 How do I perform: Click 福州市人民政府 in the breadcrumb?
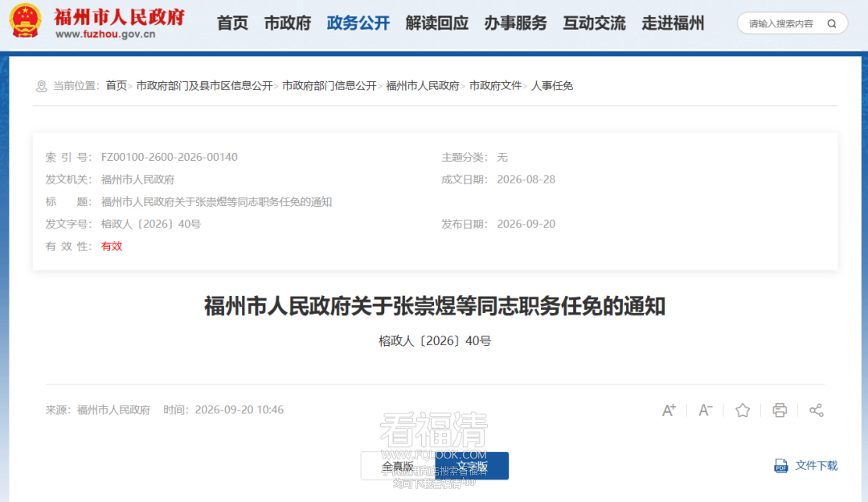(x=423, y=86)
